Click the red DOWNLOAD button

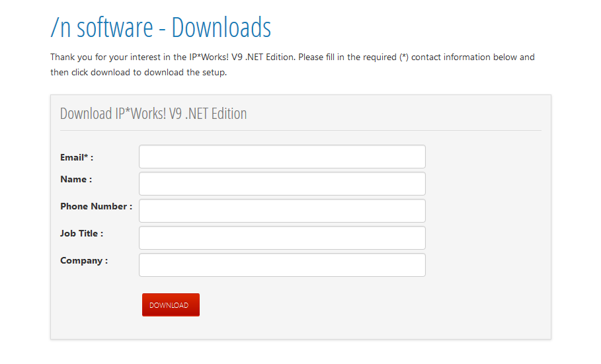point(171,305)
